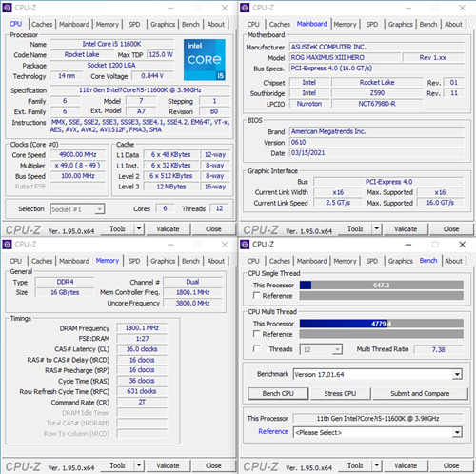
Task: Tick the Reference checkbox under CPU Single Thread
Action: [x=256, y=295]
